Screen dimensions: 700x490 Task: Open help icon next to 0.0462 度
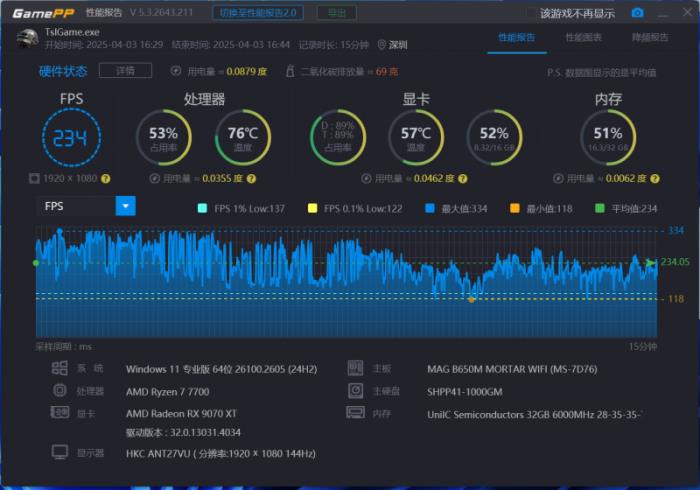tap(463, 179)
